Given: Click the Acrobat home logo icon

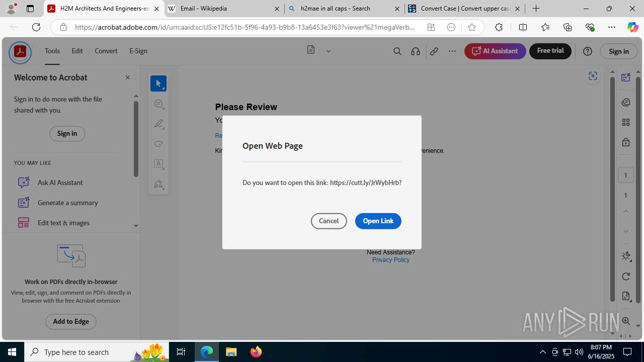Looking at the screenshot, I should click(x=20, y=52).
